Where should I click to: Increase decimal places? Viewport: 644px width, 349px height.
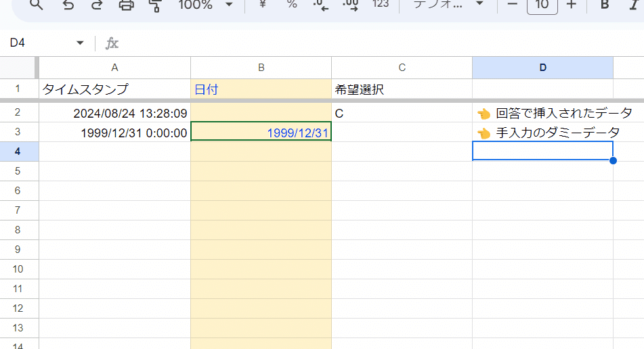tap(350, 5)
